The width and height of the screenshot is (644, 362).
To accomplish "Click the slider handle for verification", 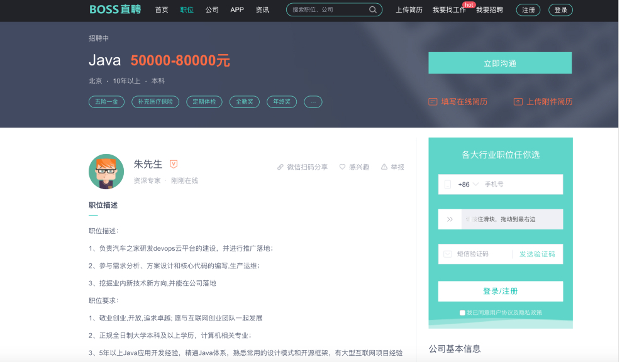I will coord(450,219).
